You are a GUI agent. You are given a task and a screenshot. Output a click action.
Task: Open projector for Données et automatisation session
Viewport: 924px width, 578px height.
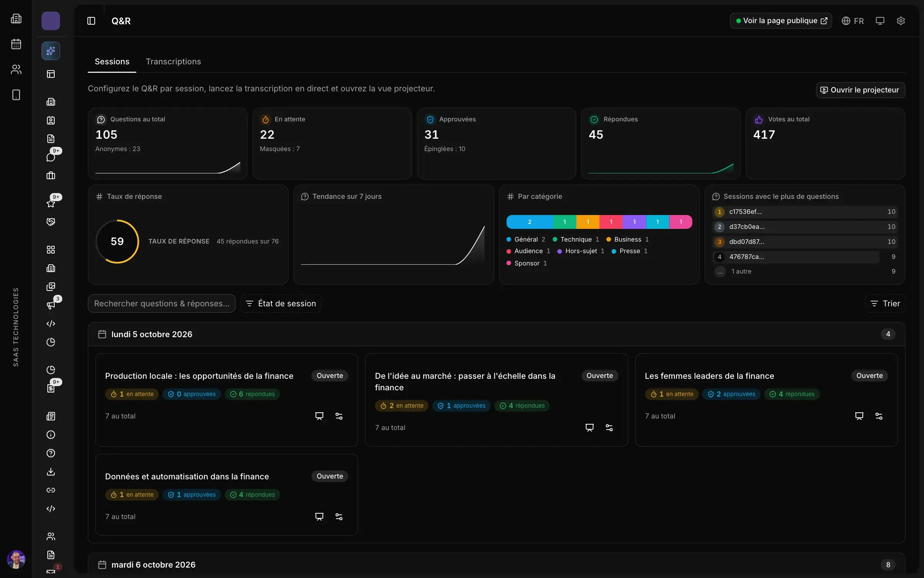click(319, 517)
